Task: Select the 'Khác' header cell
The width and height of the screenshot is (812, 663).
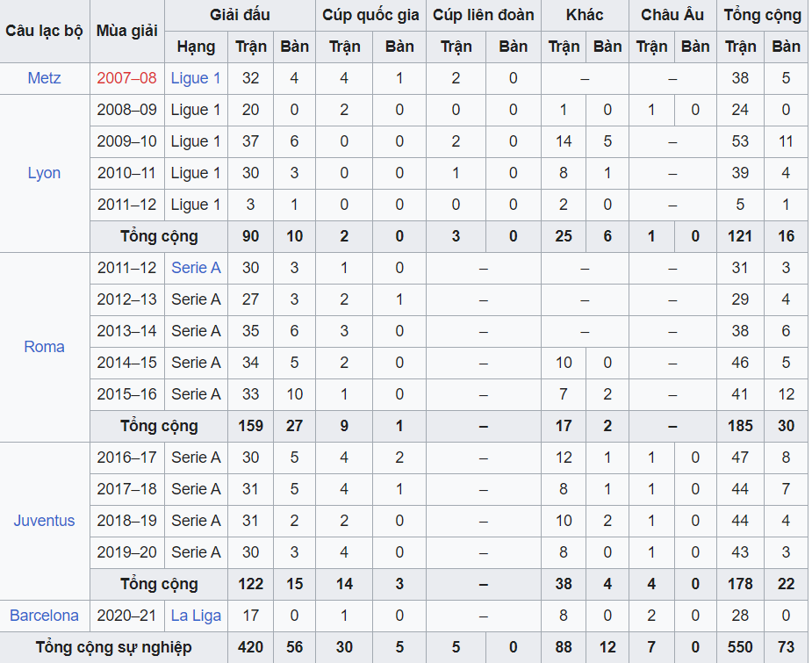Action: (585, 15)
